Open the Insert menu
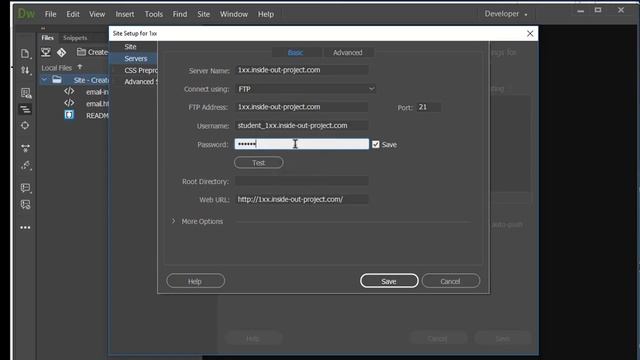 click(125, 14)
